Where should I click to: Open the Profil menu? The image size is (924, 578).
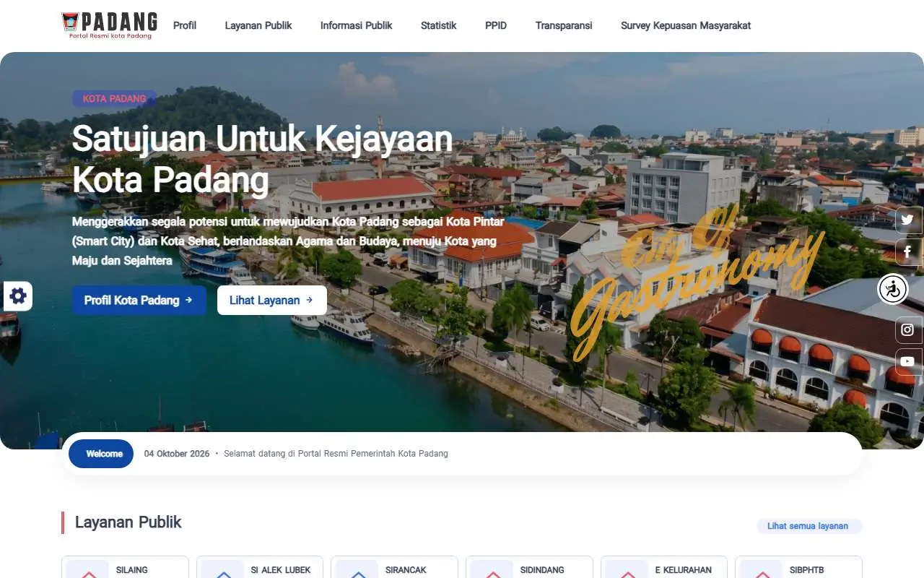click(185, 25)
